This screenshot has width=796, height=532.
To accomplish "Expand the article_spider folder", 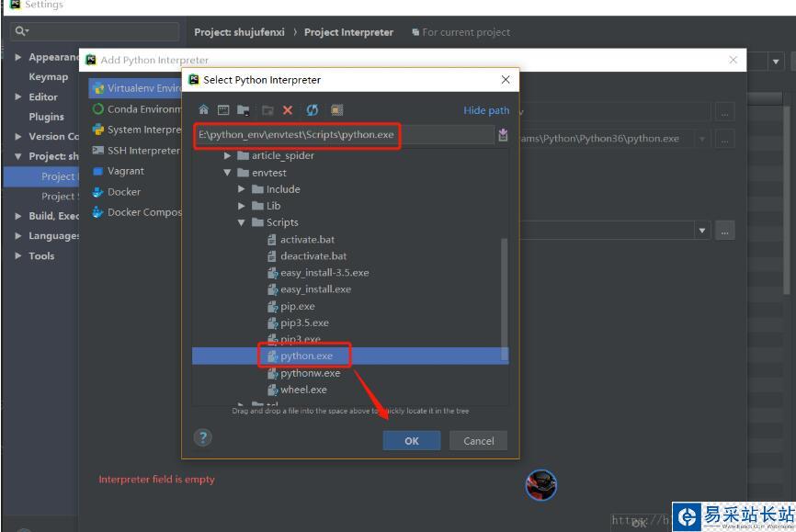I will tap(227, 156).
